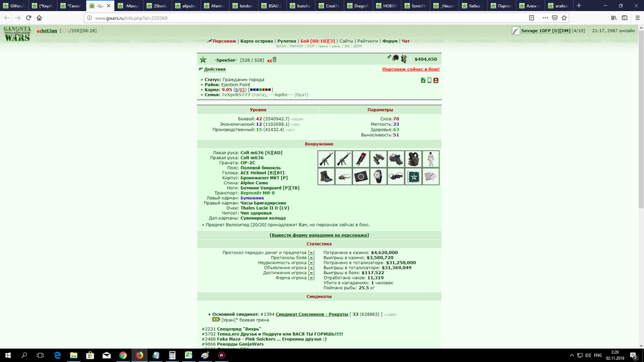Open player real estate arrow button

tap(311, 263)
